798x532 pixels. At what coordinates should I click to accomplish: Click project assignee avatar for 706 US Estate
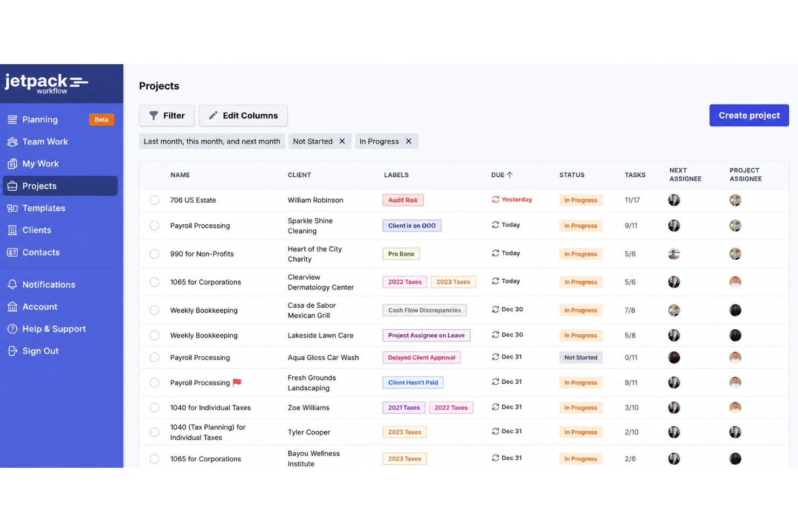[x=735, y=200]
